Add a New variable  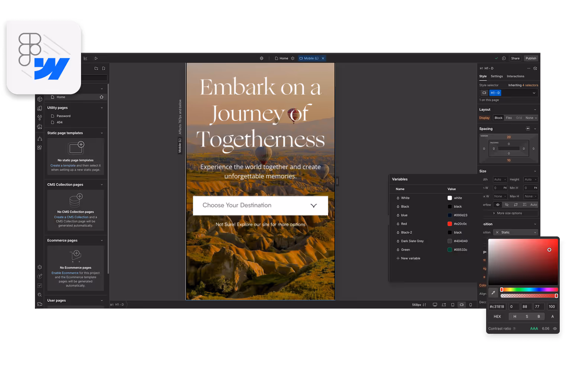(408, 258)
